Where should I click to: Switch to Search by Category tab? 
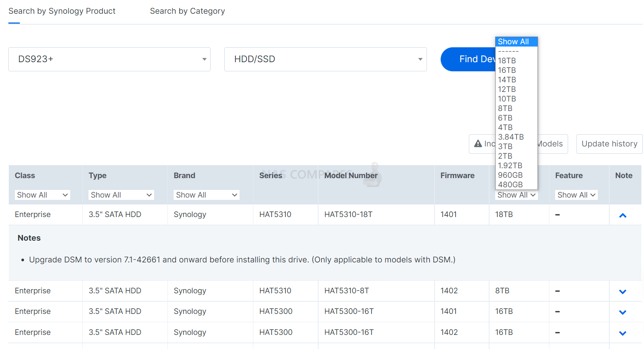tap(187, 11)
